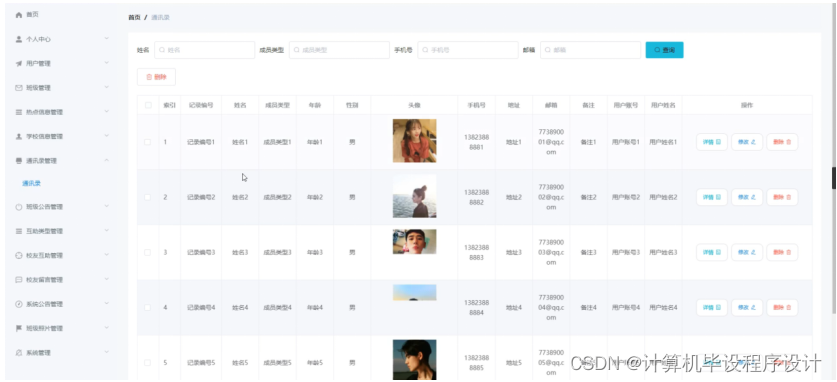Check the box for row 姓名2
The height and width of the screenshot is (382, 837).
[148, 197]
